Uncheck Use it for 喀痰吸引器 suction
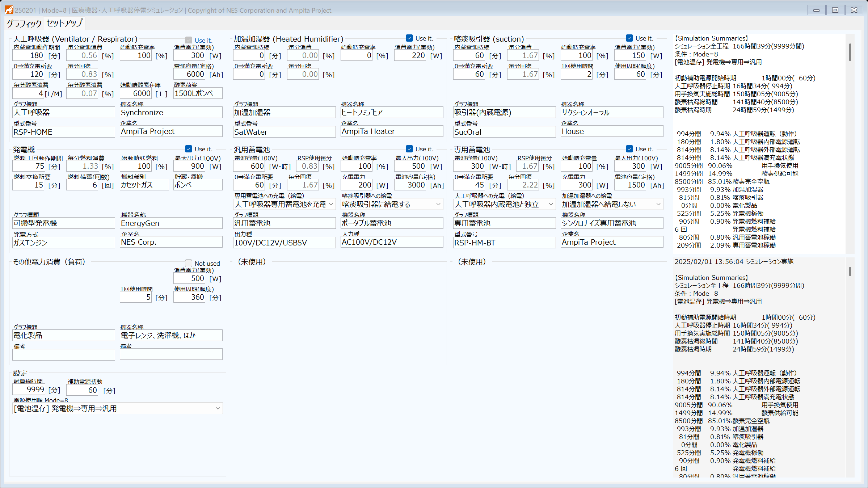This screenshot has height=488, width=868. point(629,38)
